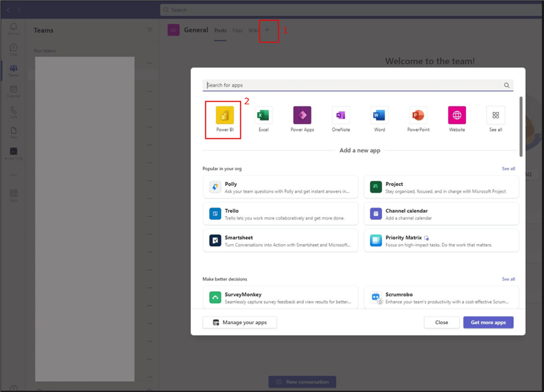544x392 pixels.
Task: Click the dialog's vertical scrollbar
Action: coord(521,126)
